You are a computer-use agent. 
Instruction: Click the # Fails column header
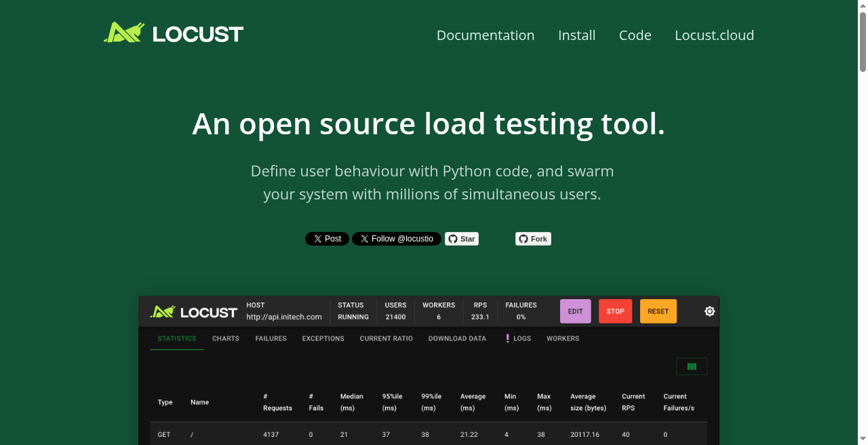[x=316, y=402]
